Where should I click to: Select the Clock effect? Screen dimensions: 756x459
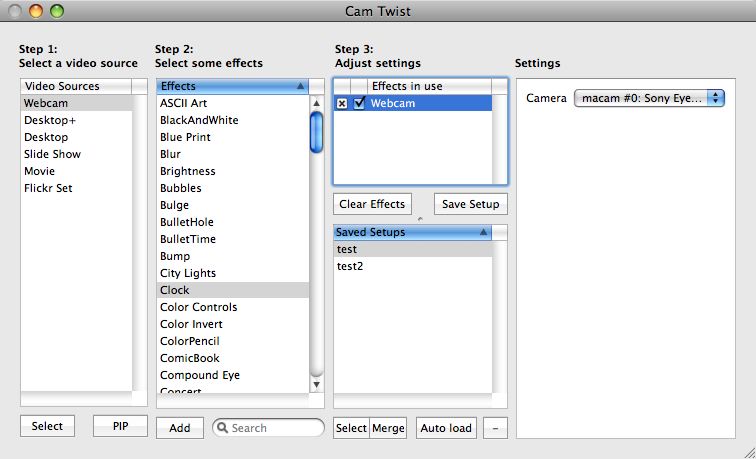(174, 290)
